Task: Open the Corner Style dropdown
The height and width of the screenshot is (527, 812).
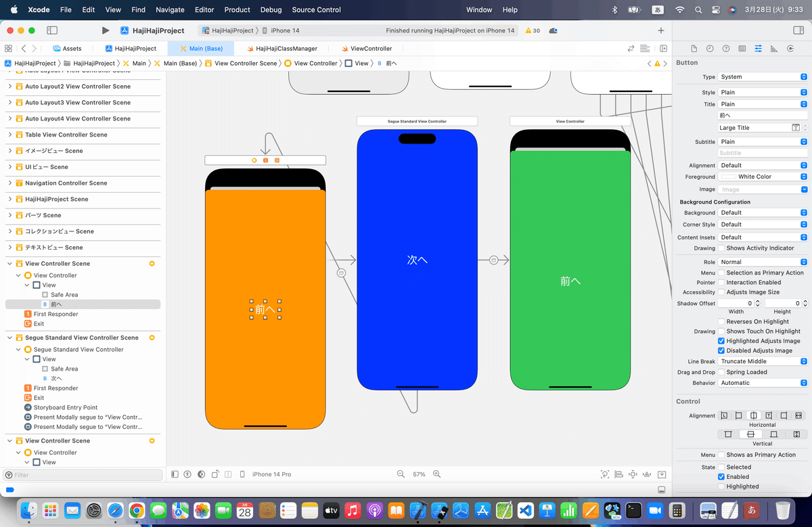Action: pyautogui.click(x=763, y=225)
